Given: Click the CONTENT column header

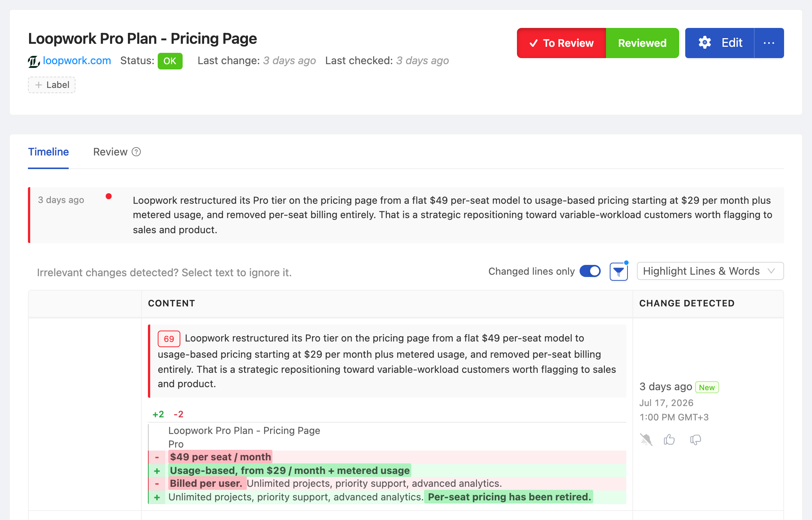Looking at the screenshot, I should coord(171,303).
